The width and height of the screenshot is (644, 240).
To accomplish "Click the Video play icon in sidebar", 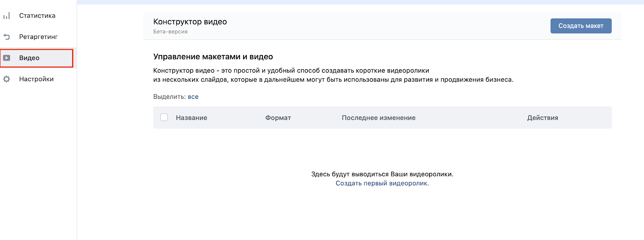I will 6,58.
